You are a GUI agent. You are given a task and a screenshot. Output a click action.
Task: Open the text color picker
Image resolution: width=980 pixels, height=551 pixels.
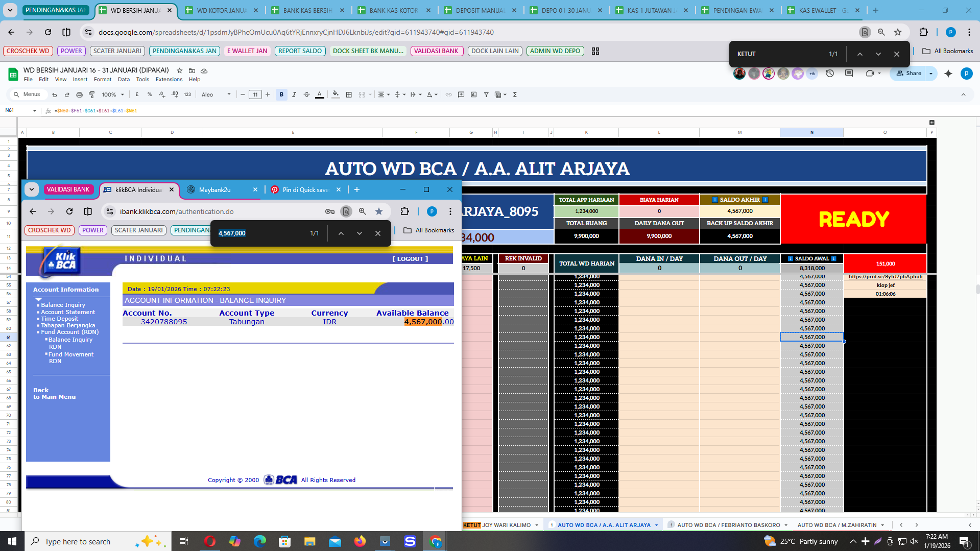point(320,94)
